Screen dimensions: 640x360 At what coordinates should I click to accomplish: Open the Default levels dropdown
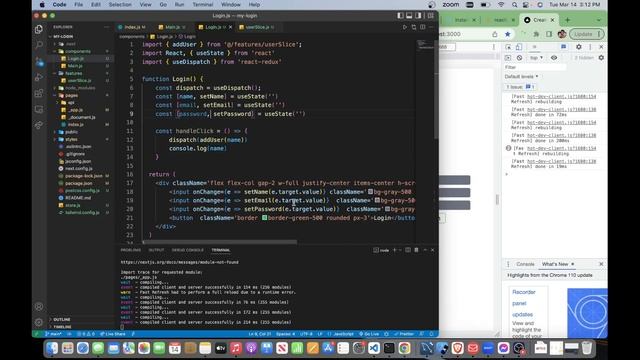521,76
